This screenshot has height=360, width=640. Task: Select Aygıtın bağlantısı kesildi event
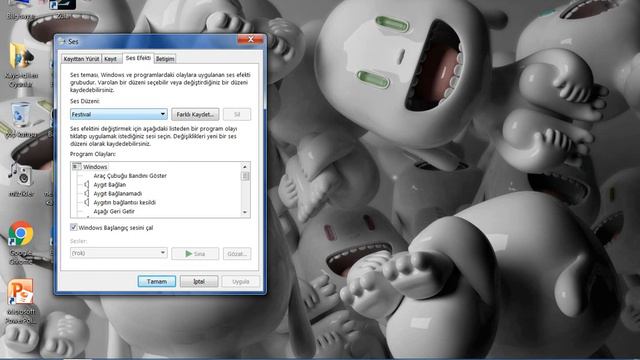pyautogui.click(x=124, y=202)
